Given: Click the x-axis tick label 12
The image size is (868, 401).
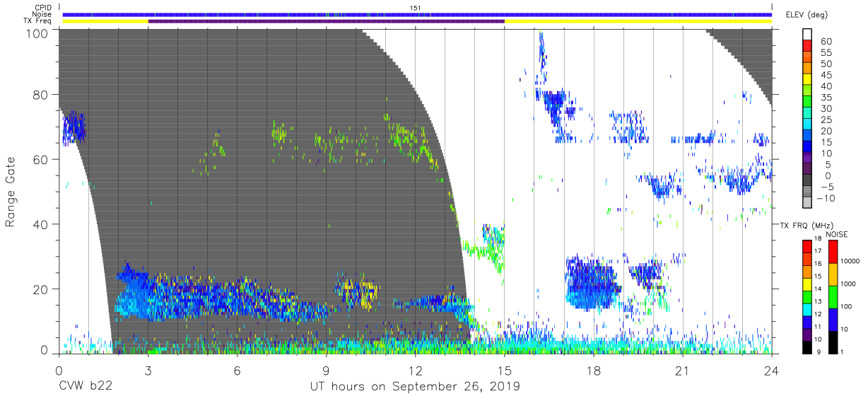Looking at the screenshot, I should click(415, 371).
